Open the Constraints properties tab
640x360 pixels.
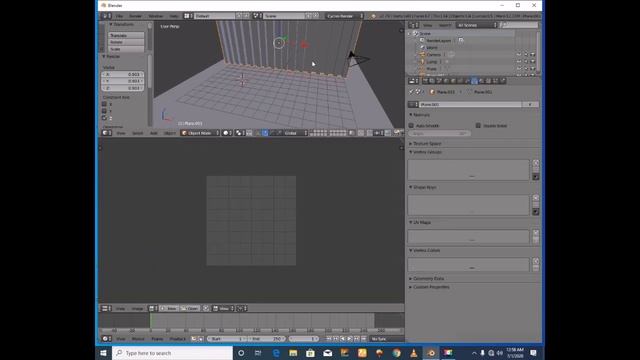460,81
